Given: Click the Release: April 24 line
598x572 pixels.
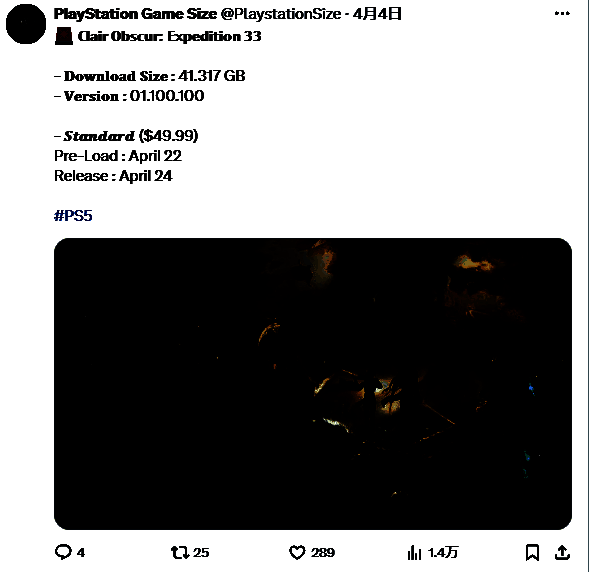Looking at the screenshot, I should point(113,176).
